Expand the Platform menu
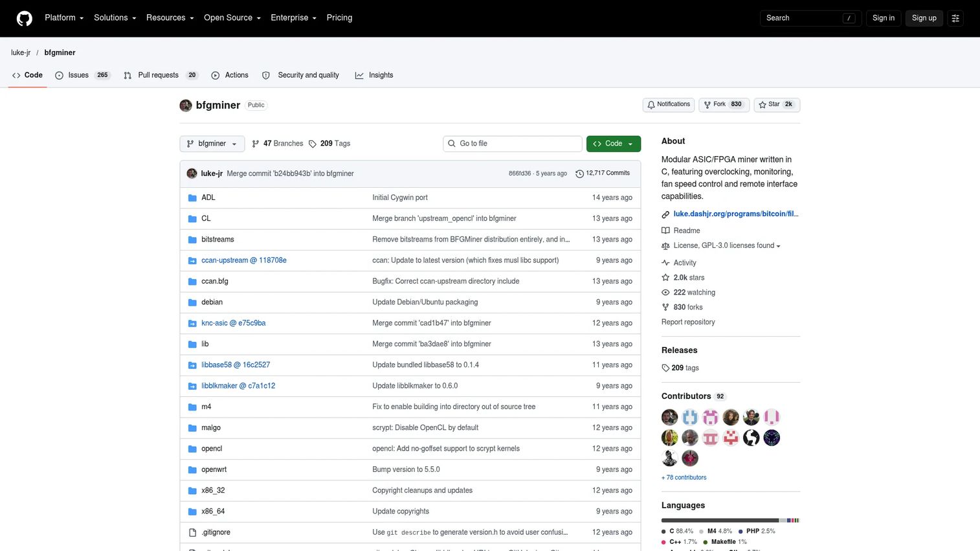The width and height of the screenshot is (980, 551). click(64, 18)
